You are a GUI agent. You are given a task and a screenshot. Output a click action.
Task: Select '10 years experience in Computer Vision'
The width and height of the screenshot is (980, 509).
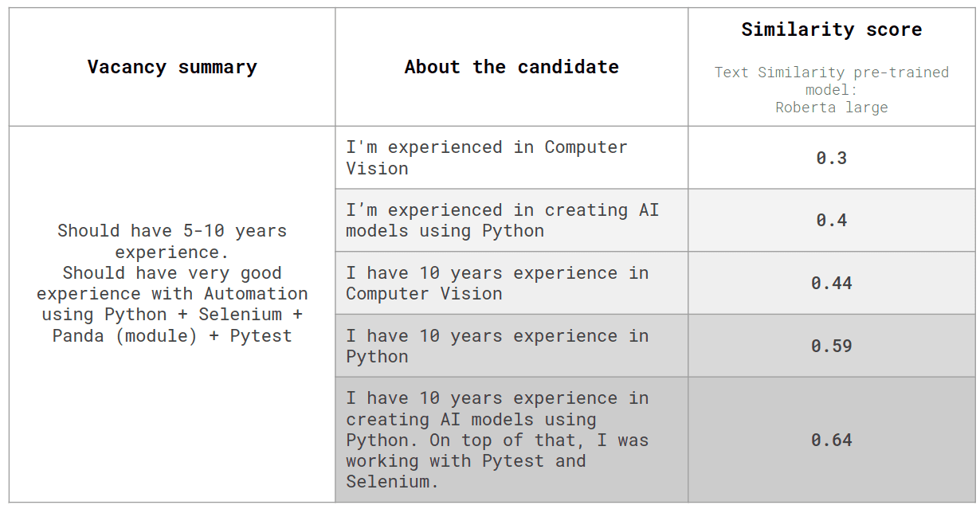click(x=497, y=284)
